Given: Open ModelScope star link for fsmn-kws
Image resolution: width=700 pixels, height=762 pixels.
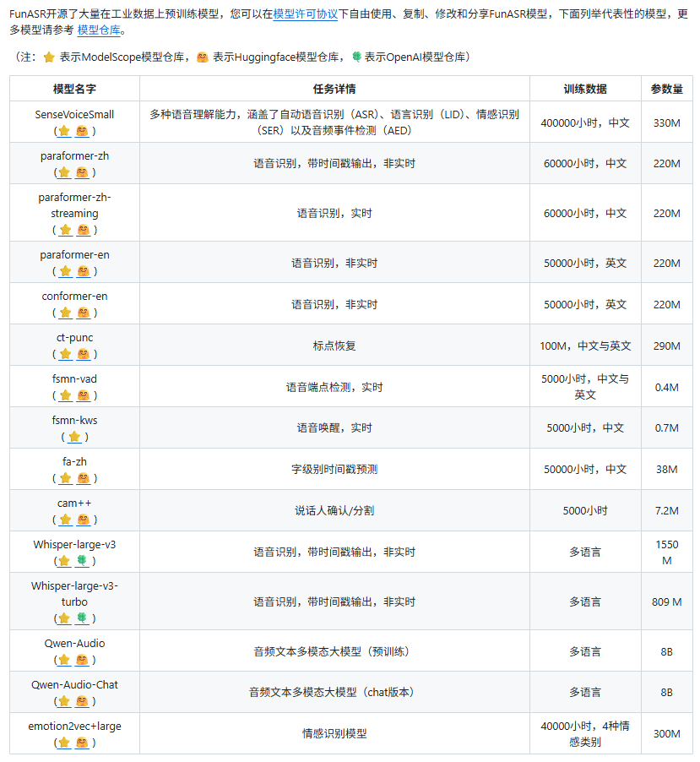Looking at the screenshot, I should [x=74, y=437].
